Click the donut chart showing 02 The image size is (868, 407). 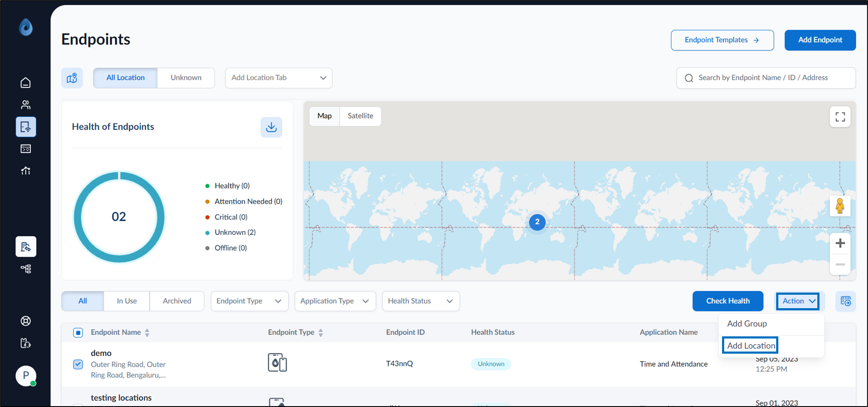coord(119,217)
